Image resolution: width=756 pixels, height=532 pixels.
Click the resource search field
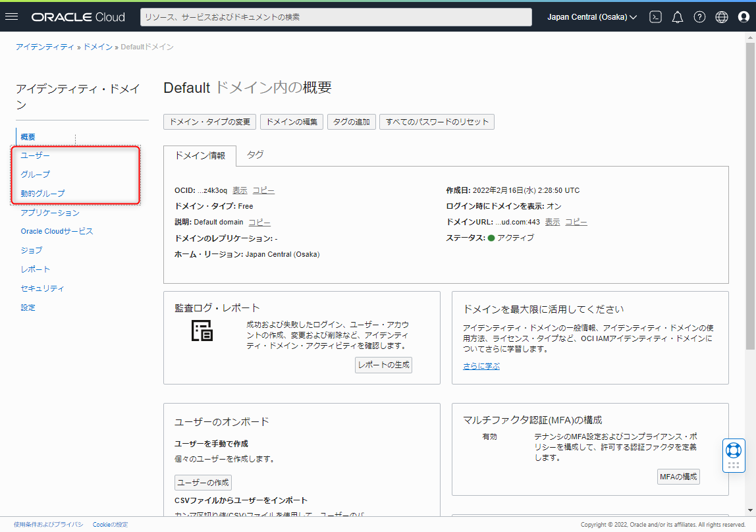pos(336,17)
